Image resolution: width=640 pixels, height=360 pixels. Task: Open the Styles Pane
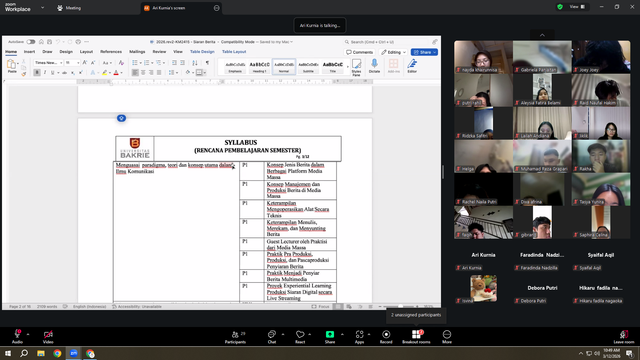coord(356,67)
